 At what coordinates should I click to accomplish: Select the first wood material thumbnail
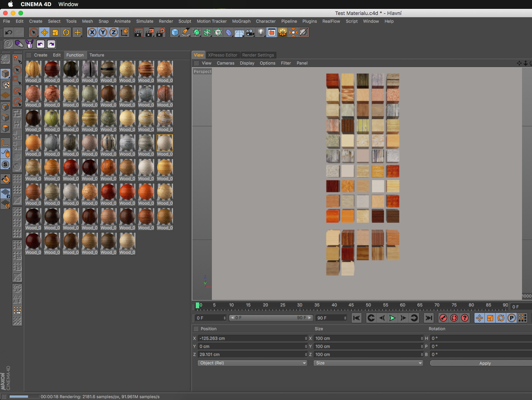pyautogui.click(x=33, y=69)
